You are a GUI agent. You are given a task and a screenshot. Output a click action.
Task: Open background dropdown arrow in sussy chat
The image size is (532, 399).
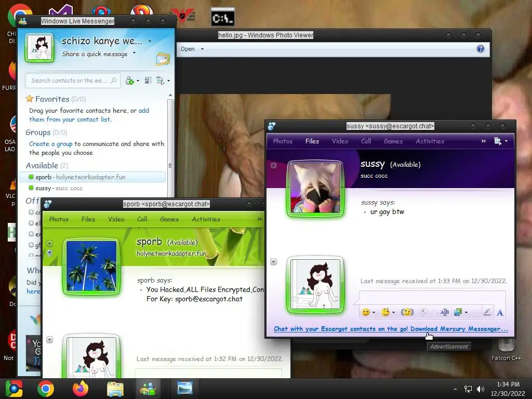(x=466, y=312)
